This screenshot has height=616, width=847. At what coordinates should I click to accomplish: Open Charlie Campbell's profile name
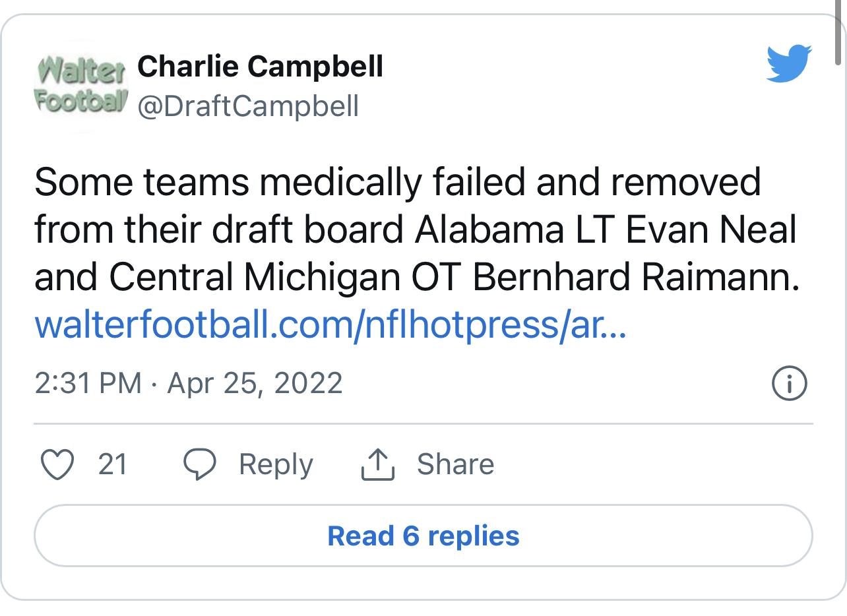point(260,66)
